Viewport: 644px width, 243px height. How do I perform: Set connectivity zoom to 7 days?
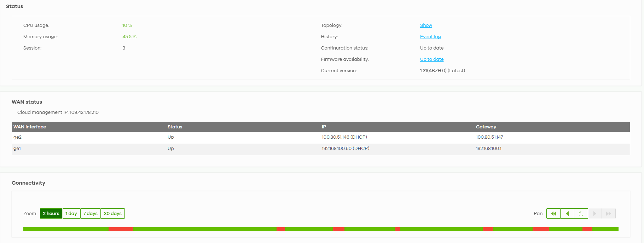[x=90, y=214]
